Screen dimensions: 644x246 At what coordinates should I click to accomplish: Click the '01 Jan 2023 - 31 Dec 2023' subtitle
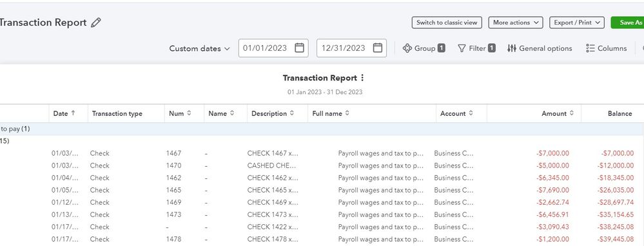(325, 92)
